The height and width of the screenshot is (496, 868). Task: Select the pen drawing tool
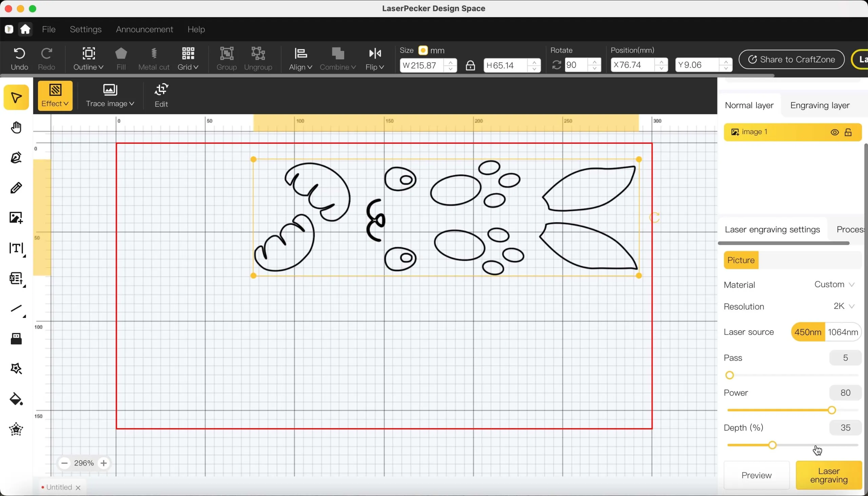point(16,158)
